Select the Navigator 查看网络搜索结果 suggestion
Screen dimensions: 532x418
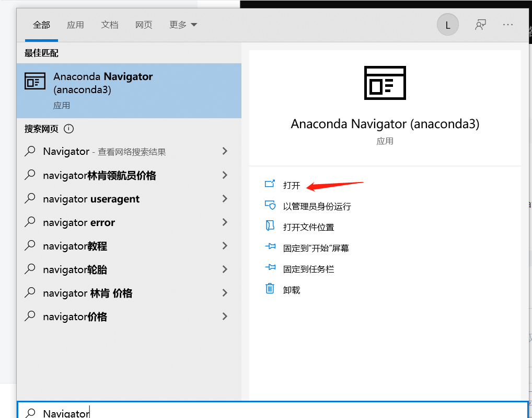(129, 151)
